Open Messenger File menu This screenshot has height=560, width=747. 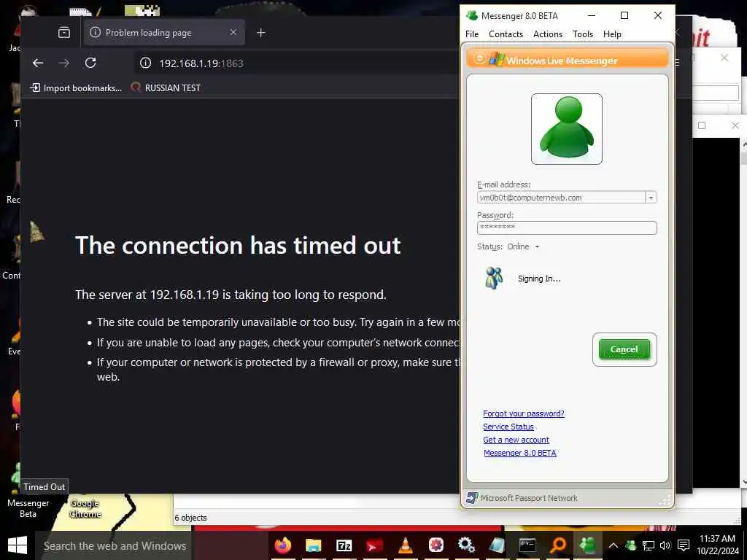(x=472, y=34)
